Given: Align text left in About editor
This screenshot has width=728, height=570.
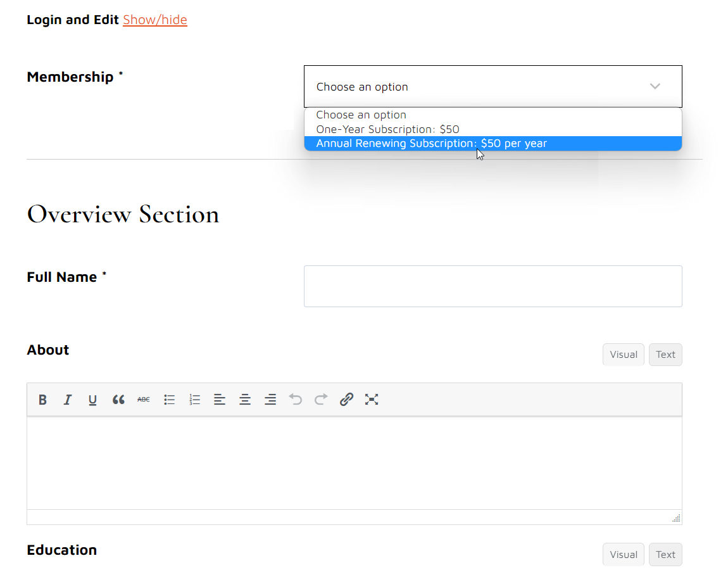Looking at the screenshot, I should 220,400.
